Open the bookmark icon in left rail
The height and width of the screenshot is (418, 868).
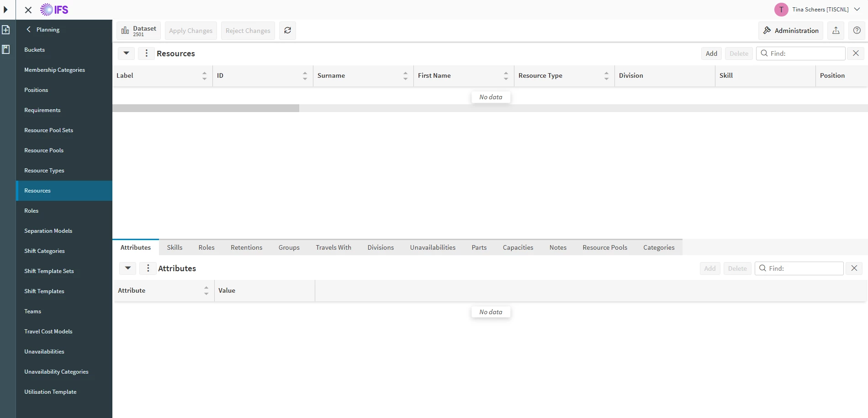click(6, 49)
